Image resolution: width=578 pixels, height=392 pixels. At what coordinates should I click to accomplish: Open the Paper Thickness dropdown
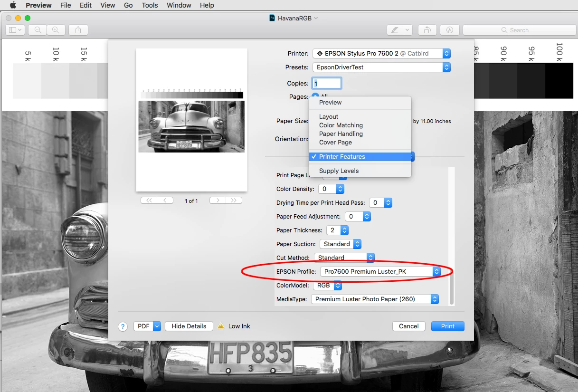338,230
